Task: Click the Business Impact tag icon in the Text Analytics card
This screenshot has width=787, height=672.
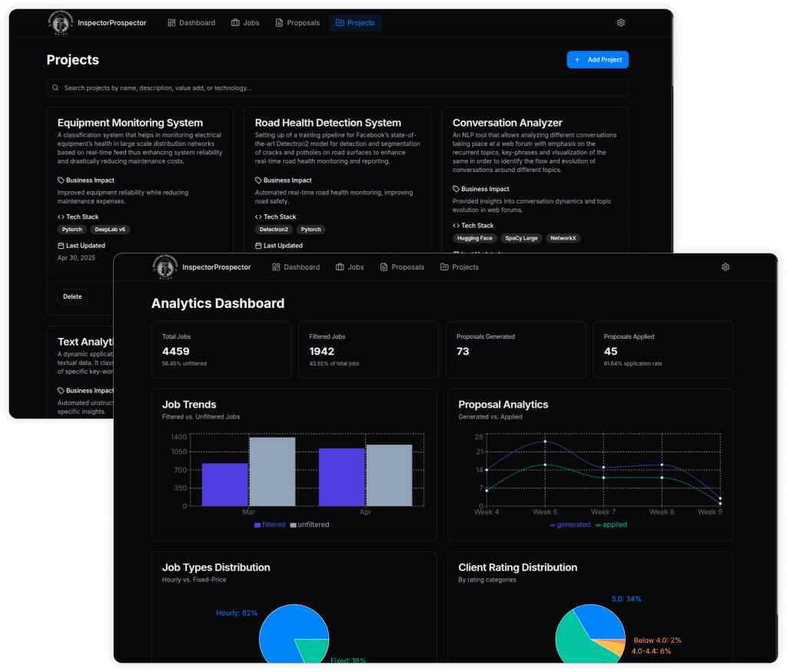Action: pos(61,391)
